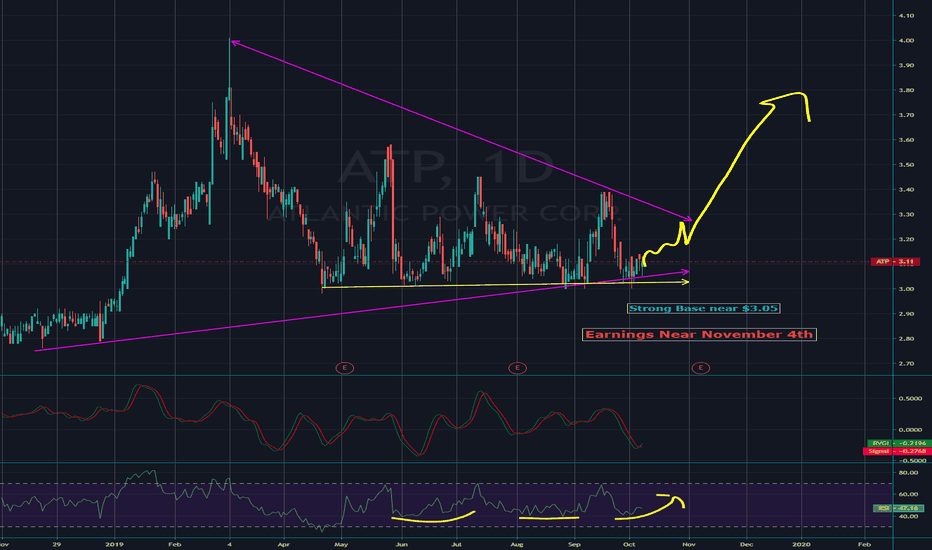Click the 80.00 level on the RSI scale
This screenshot has width=932, height=550.
[x=908, y=473]
